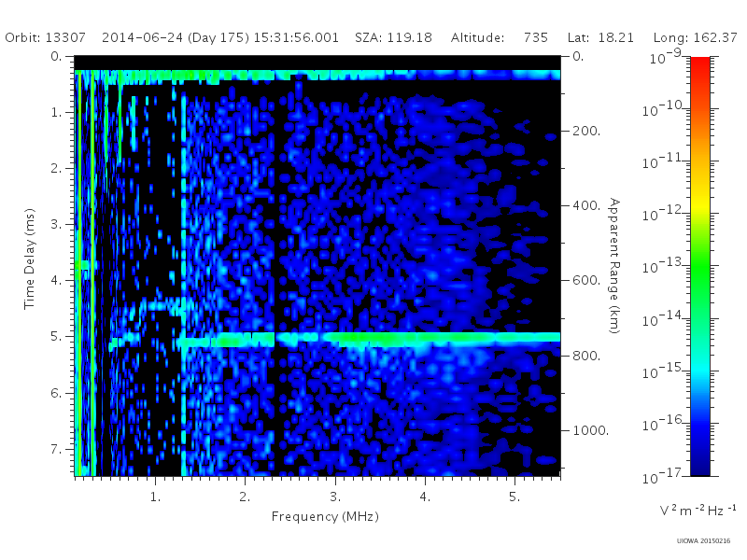Click the 1. tick on frequency axis
The height and width of the screenshot is (560, 747).
click(155, 497)
